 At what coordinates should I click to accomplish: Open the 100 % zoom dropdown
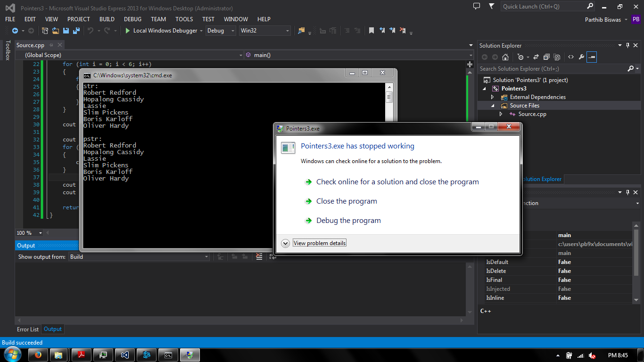tap(40, 233)
